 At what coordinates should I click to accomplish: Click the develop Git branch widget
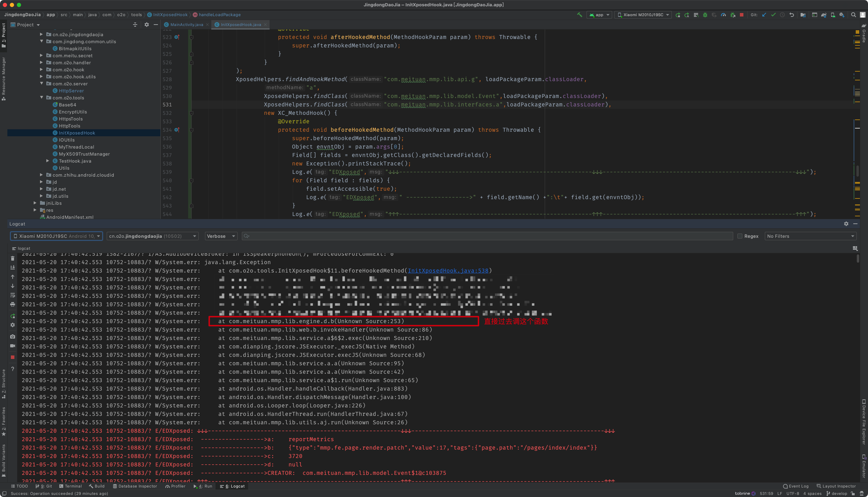pyautogui.click(x=837, y=493)
